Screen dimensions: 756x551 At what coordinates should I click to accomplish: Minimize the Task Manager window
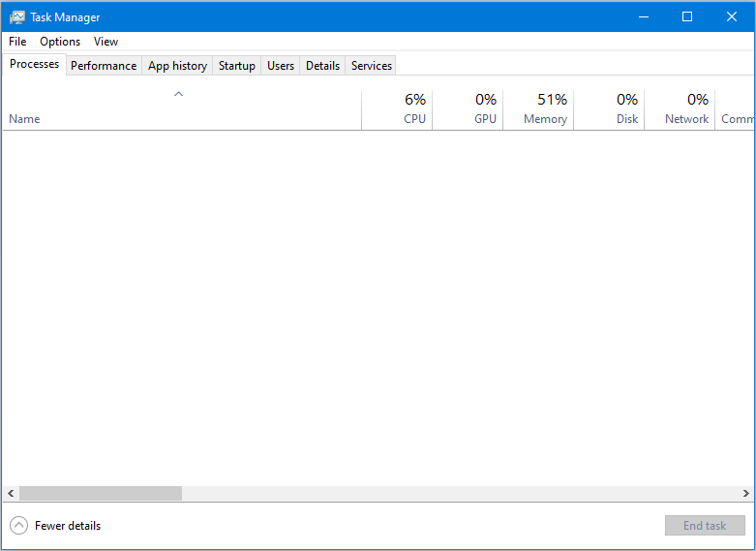643,16
